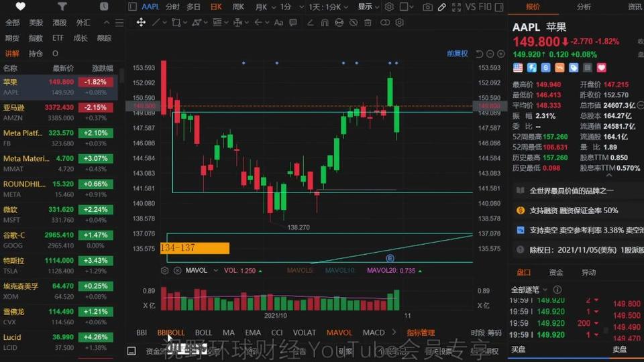Select the crosshair move cursor tool

click(141, 22)
